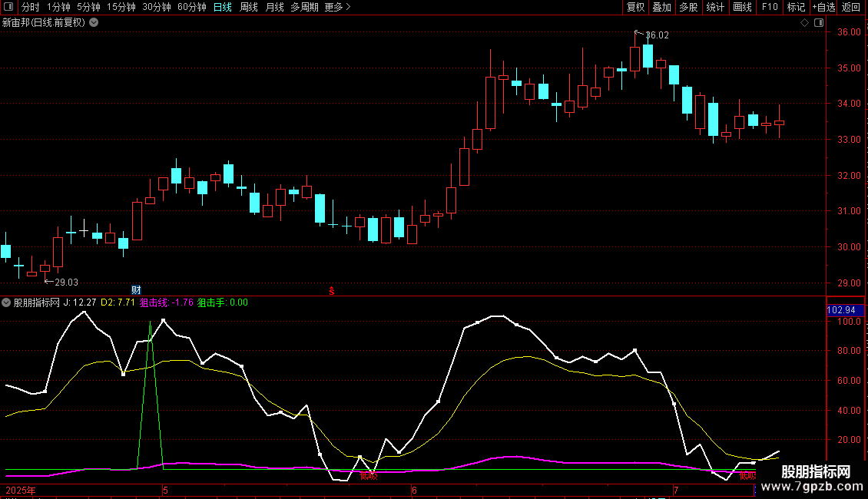The image size is (868, 499).
Task: Select the 1分钟 period
Action: tap(58, 7)
